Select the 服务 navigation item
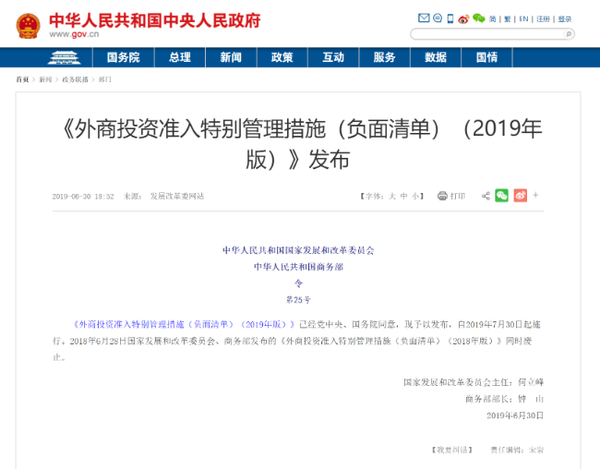Viewport: 600px width, 469px height. (384, 57)
